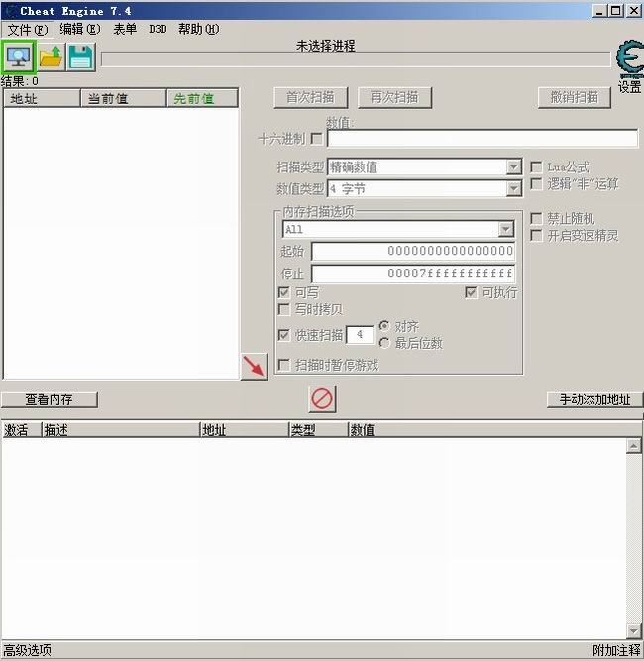
Task: Check the 扫描时暂停游戏 option
Action: [x=284, y=365]
